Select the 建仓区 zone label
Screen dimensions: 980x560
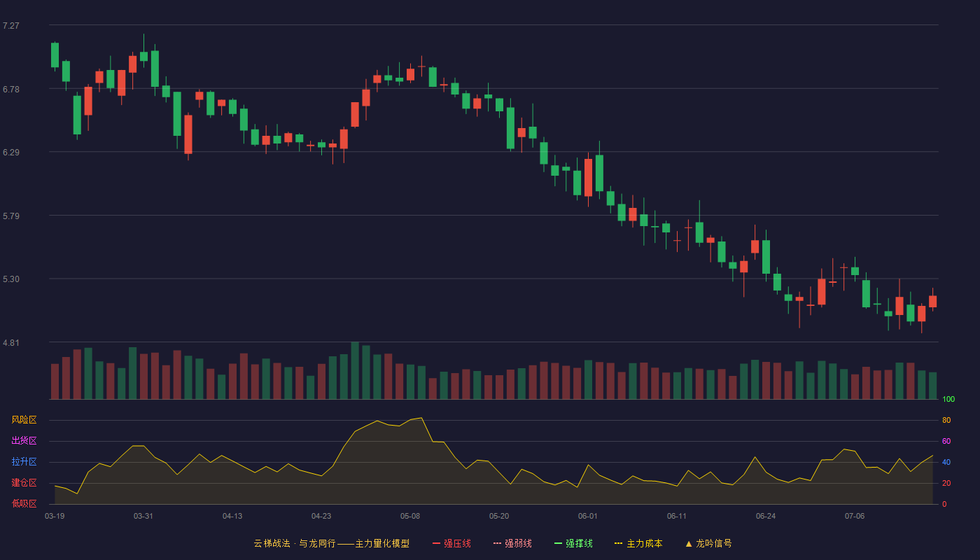tap(24, 483)
